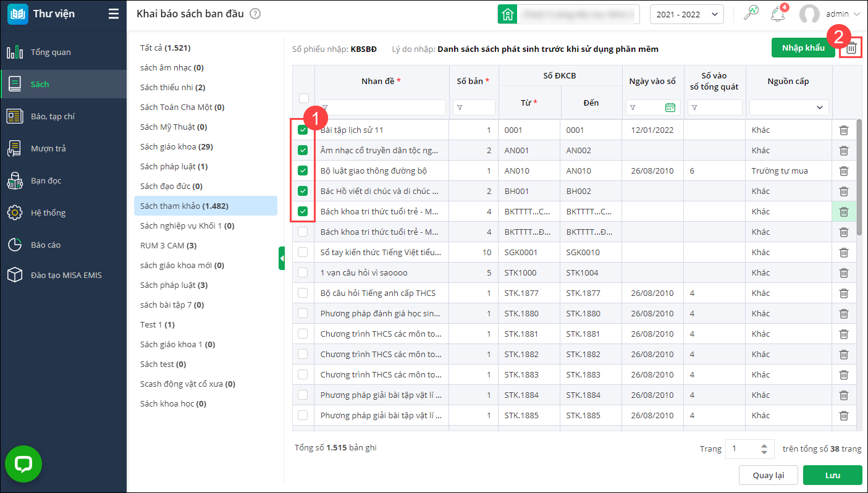This screenshot has height=493, width=868.
Task: Click the page number stepper arrows
Action: (x=764, y=449)
